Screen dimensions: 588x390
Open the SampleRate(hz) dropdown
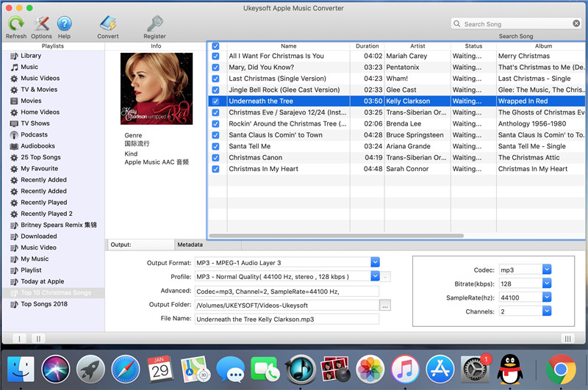[547, 297]
